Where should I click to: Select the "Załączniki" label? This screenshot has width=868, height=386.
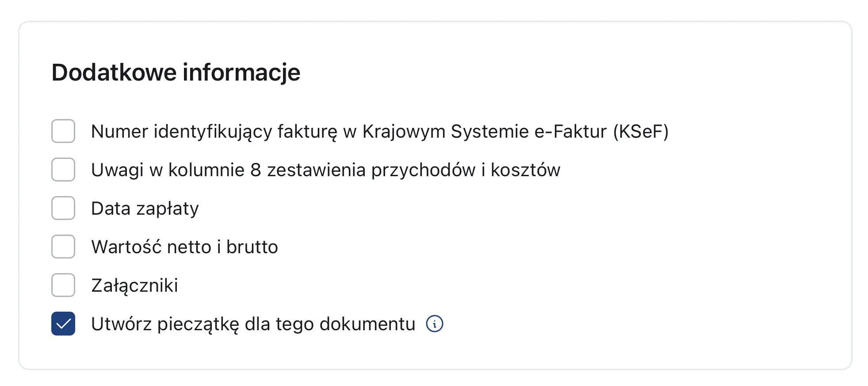[x=134, y=285]
